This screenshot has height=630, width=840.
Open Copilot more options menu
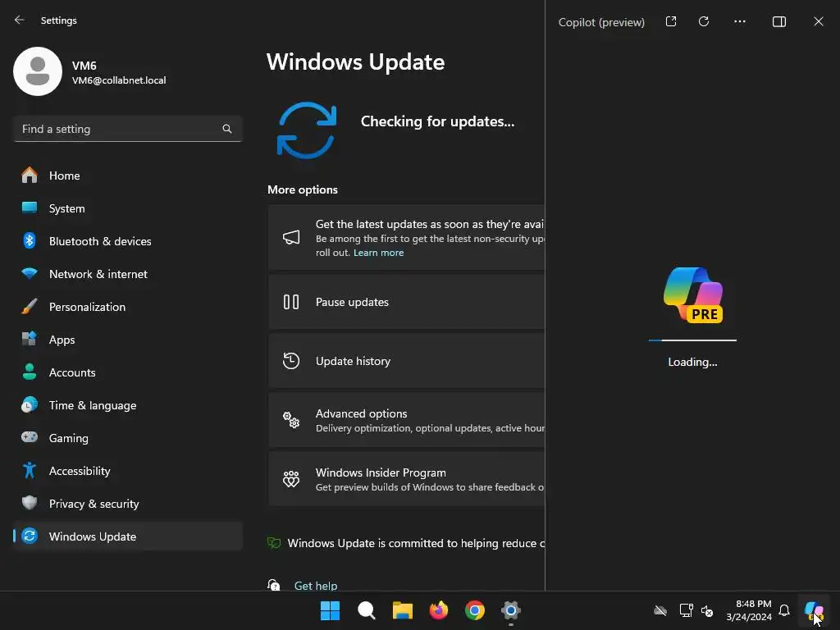point(740,21)
